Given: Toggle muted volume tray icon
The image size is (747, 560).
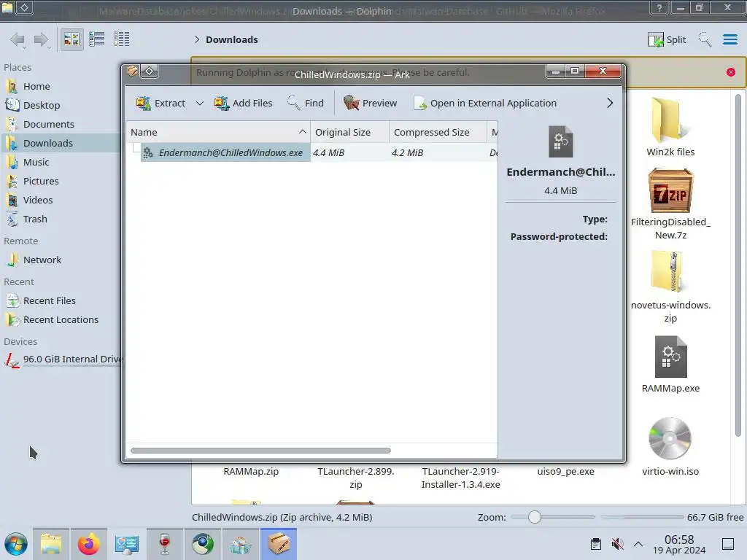Looking at the screenshot, I should 617,544.
